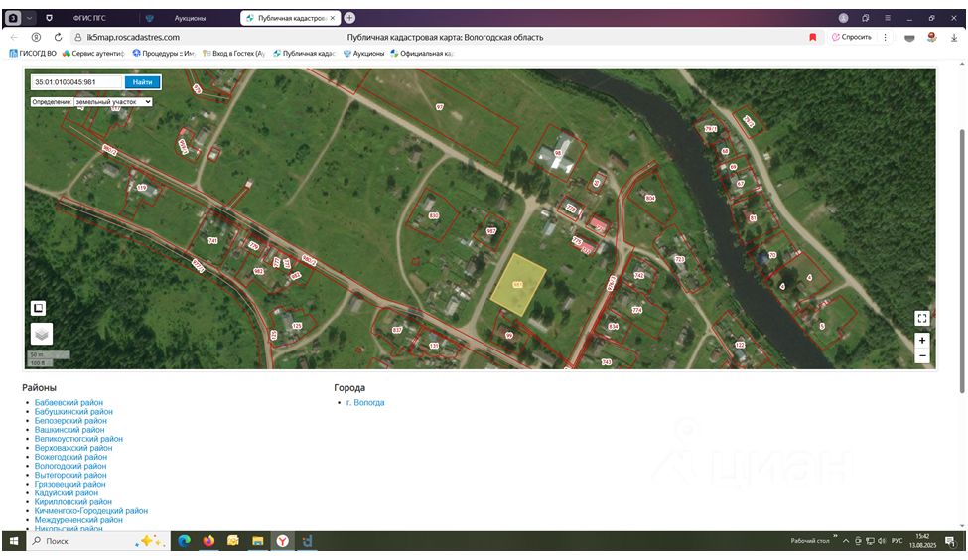Open Грязовецкий район link
968x560 pixels.
pyautogui.click(x=69, y=485)
